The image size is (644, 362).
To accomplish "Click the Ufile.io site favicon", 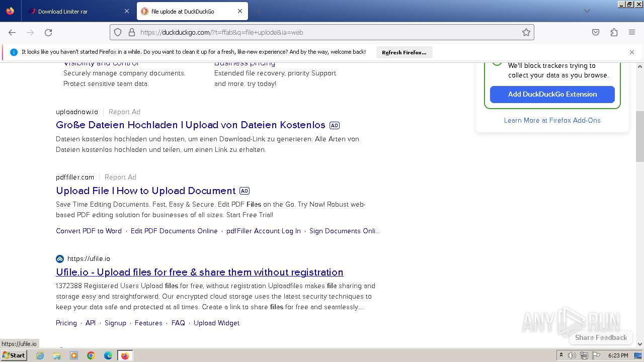I will (x=60, y=259).
